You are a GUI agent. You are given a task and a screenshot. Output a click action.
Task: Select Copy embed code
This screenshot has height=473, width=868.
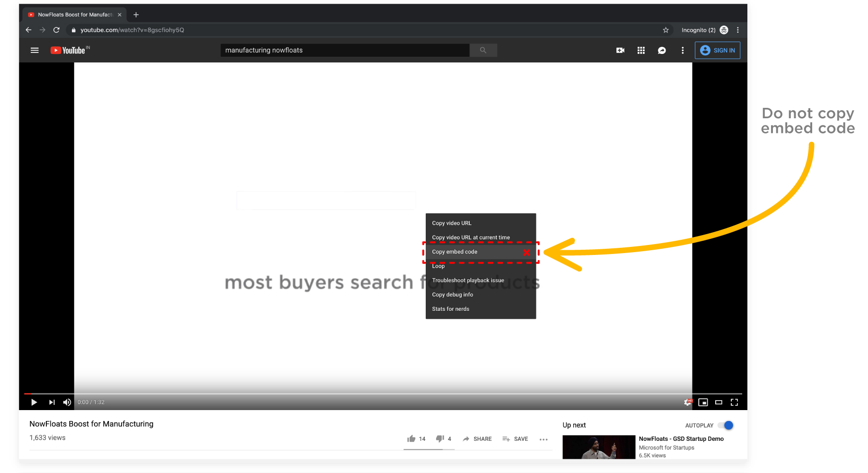[x=481, y=252]
